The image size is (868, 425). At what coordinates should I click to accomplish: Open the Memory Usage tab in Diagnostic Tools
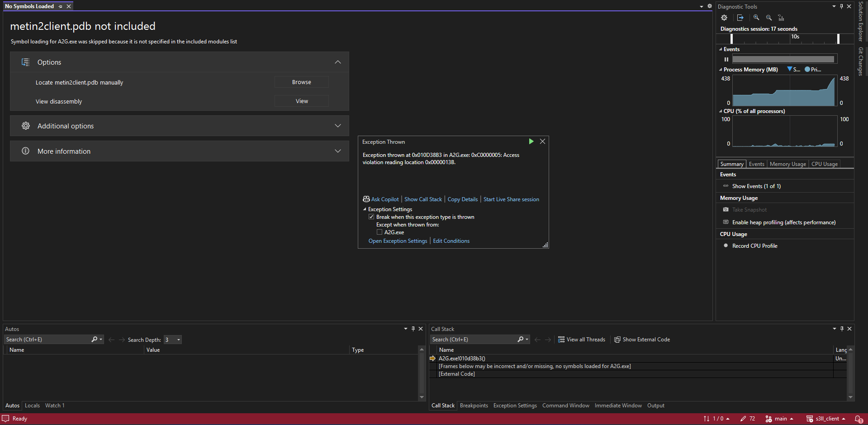point(787,164)
